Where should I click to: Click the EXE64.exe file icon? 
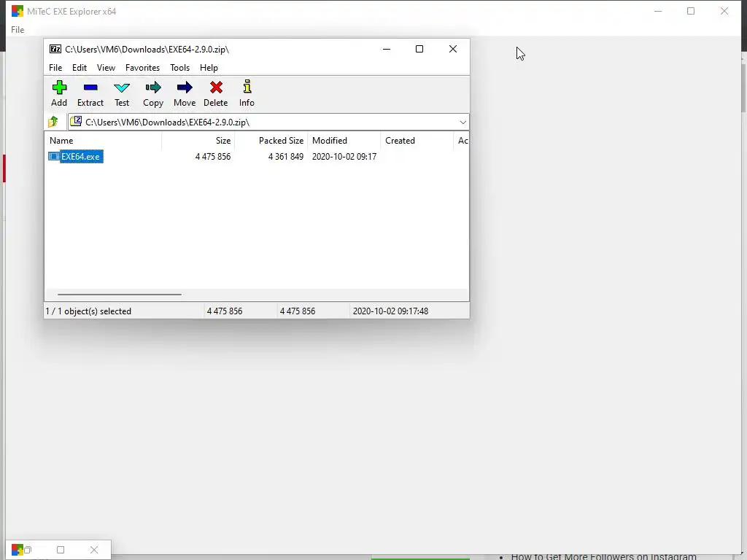tap(54, 156)
